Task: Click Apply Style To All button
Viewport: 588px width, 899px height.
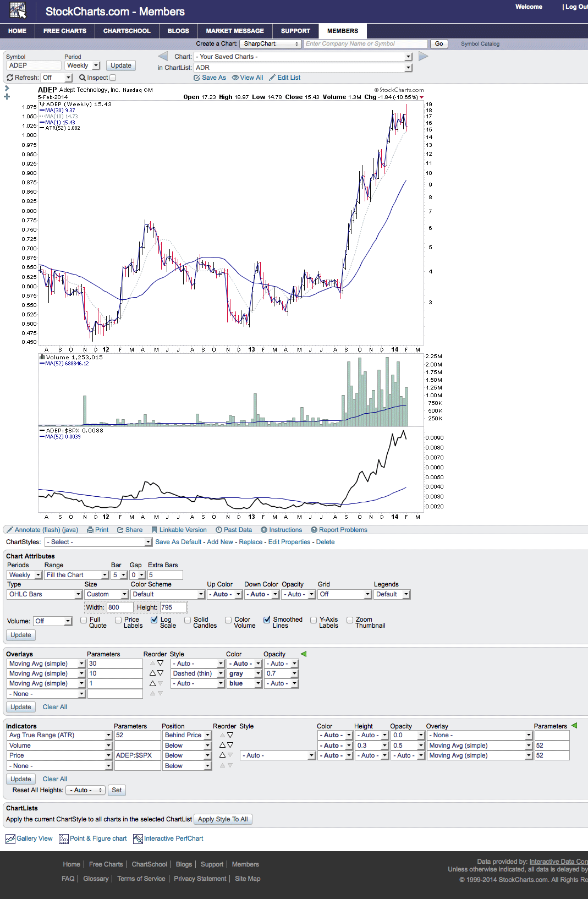Action: 223,819
